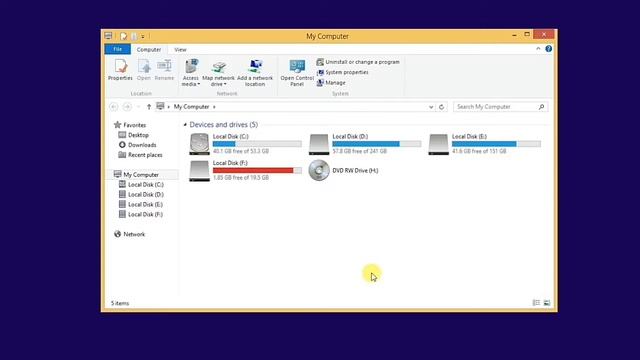Select Local Disk (E:) in the sidebar
Screen dimensions: 640x360
click(x=141, y=204)
